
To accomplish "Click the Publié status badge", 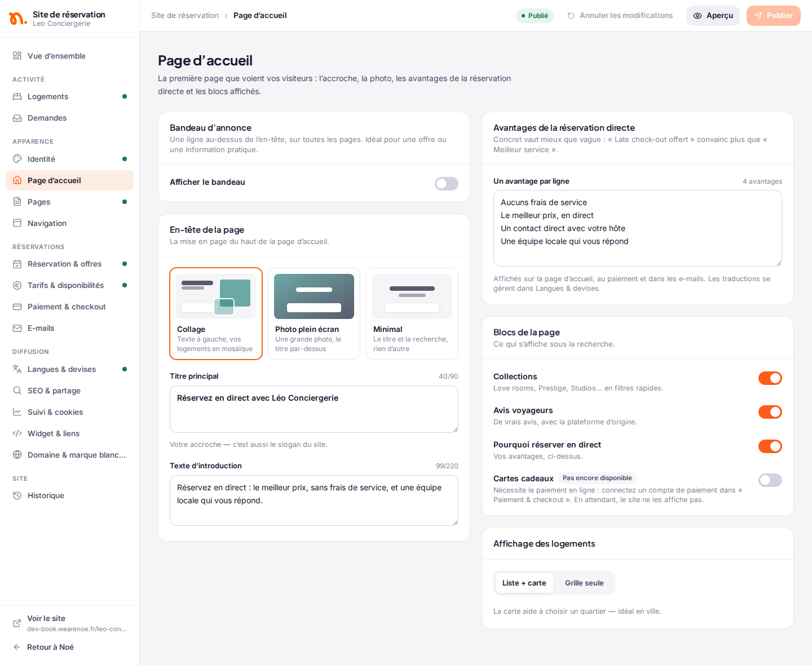I will pyautogui.click(x=535, y=16).
